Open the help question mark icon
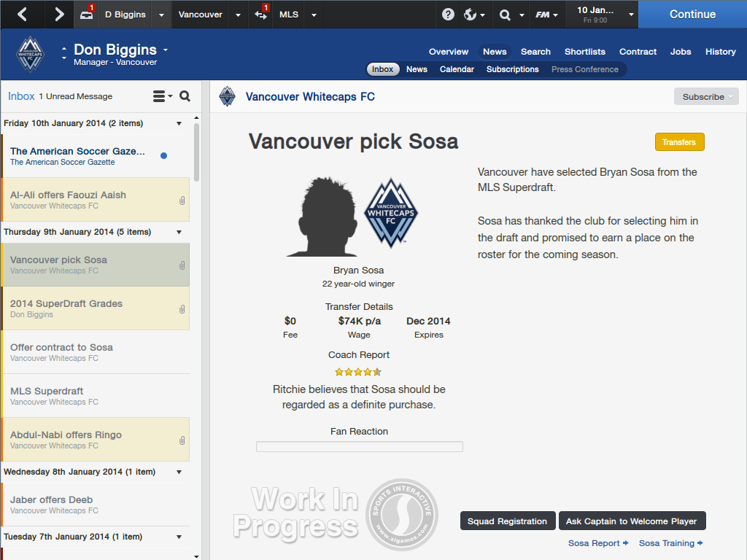This screenshot has width=747, height=560. click(x=448, y=15)
